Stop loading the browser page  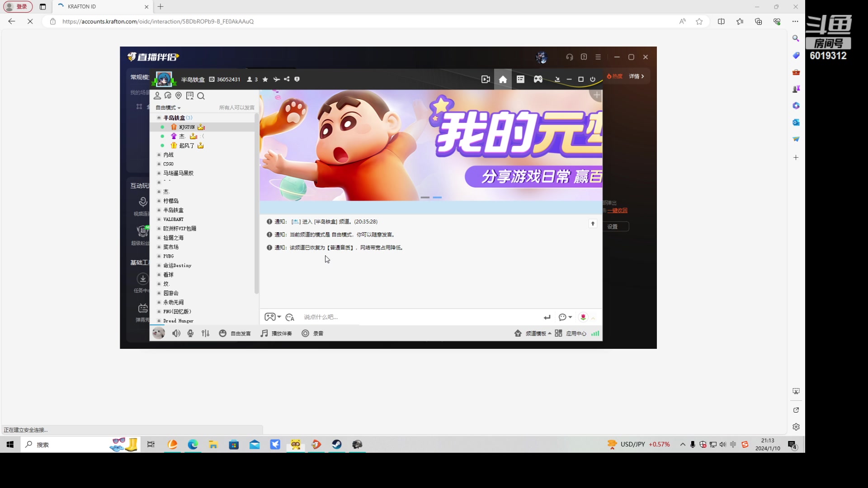(30, 21)
